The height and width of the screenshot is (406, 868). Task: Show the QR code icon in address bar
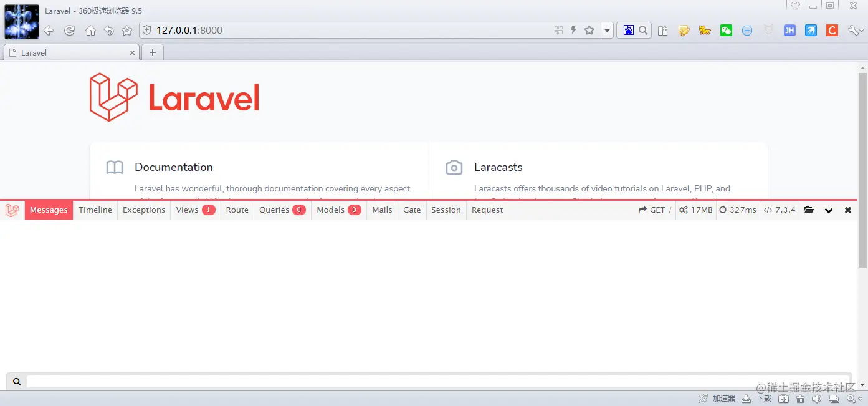click(558, 30)
